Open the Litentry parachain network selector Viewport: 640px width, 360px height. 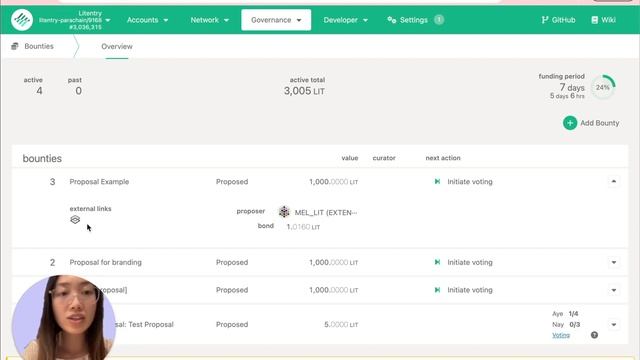pos(75,20)
